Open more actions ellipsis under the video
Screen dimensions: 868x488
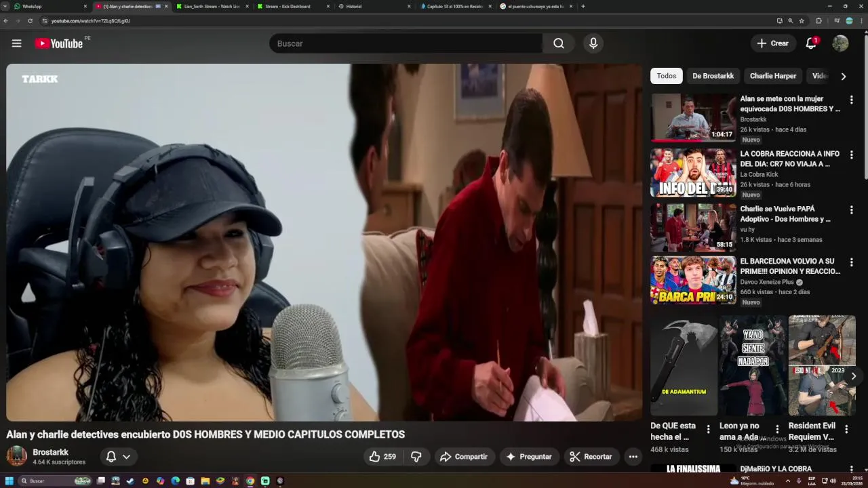coord(633,457)
